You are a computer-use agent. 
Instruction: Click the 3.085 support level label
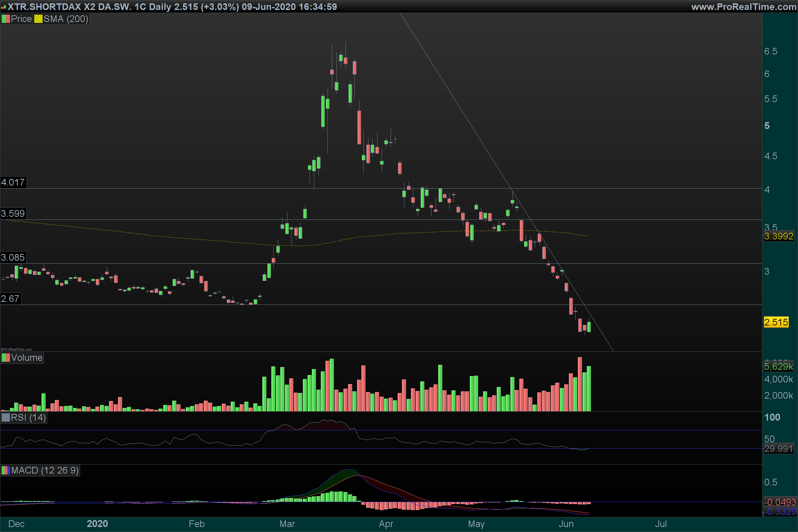tap(13, 257)
